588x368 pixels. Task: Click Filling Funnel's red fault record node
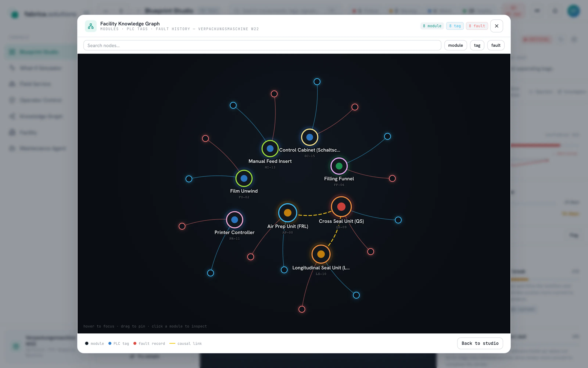click(392, 178)
